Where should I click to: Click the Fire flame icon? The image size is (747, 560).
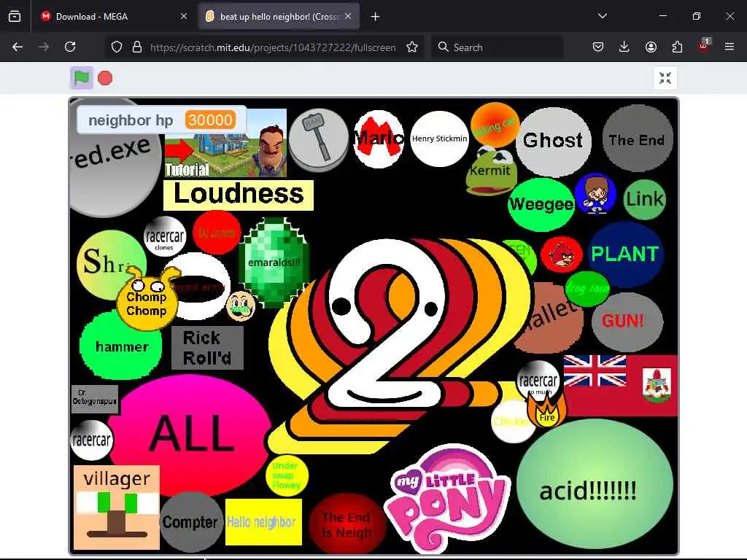pos(547,410)
